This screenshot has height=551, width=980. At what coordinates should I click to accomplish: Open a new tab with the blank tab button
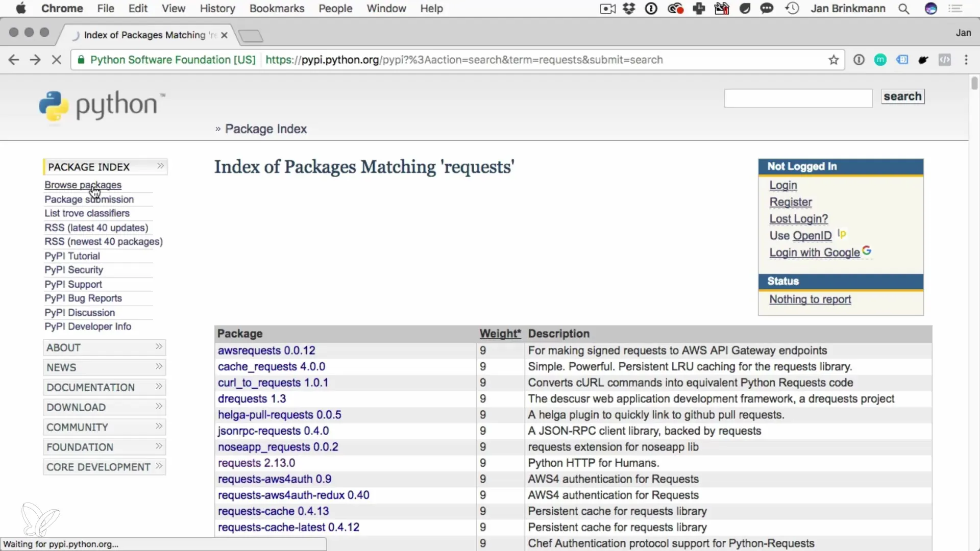[x=251, y=36]
